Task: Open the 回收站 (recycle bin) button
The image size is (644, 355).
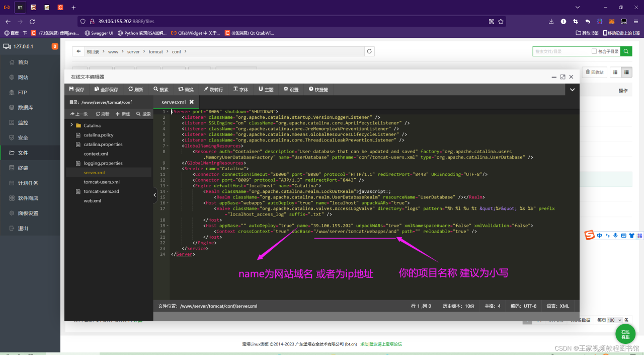Action: coord(594,73)
